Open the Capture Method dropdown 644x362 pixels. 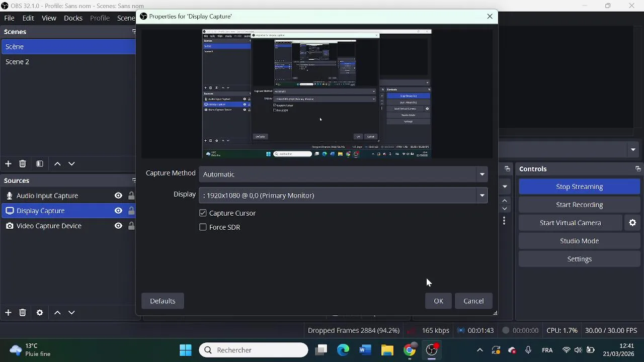pos(343,174)
